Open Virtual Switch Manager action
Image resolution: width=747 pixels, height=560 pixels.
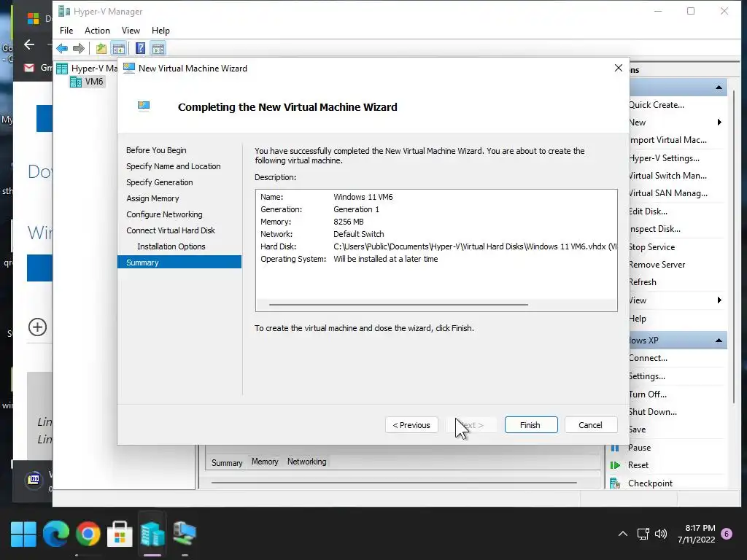668,176
